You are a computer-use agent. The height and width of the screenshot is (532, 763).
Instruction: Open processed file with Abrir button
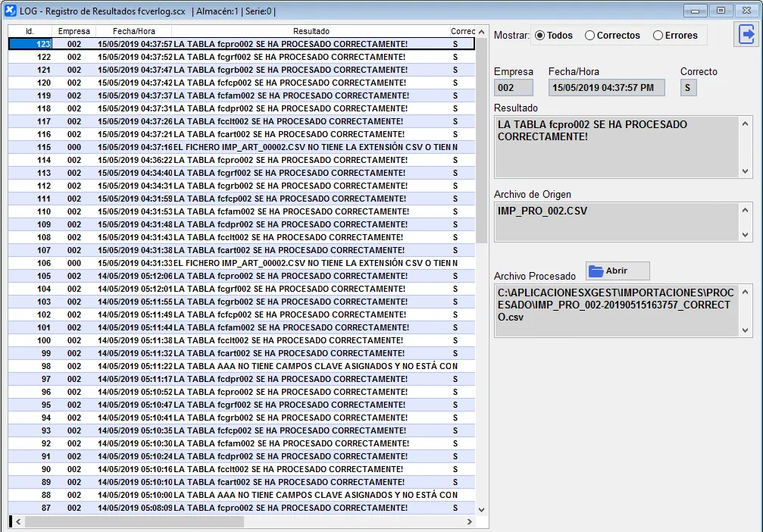pyautogui.click(x=618, y=271)
